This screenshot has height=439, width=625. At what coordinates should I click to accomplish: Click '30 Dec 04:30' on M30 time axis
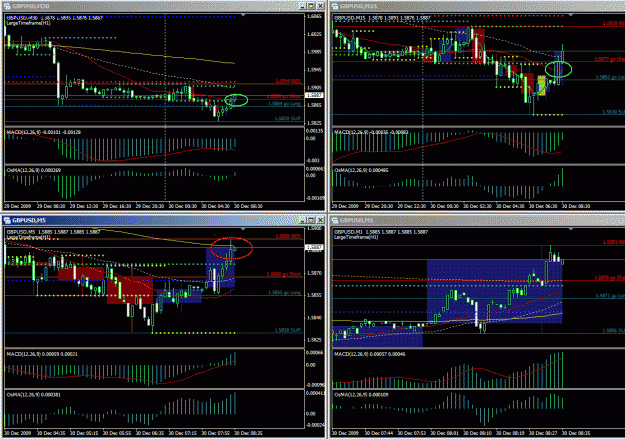point(215,207)
